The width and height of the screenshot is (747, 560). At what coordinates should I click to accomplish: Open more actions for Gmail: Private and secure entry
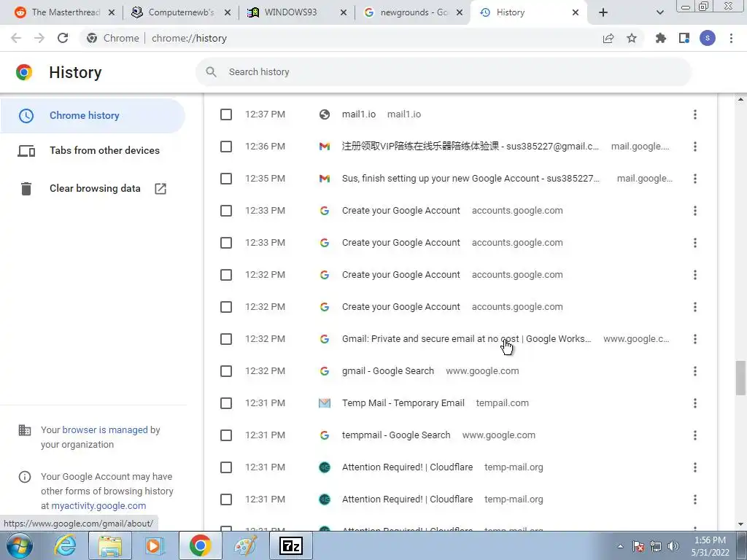click(695, 339)
